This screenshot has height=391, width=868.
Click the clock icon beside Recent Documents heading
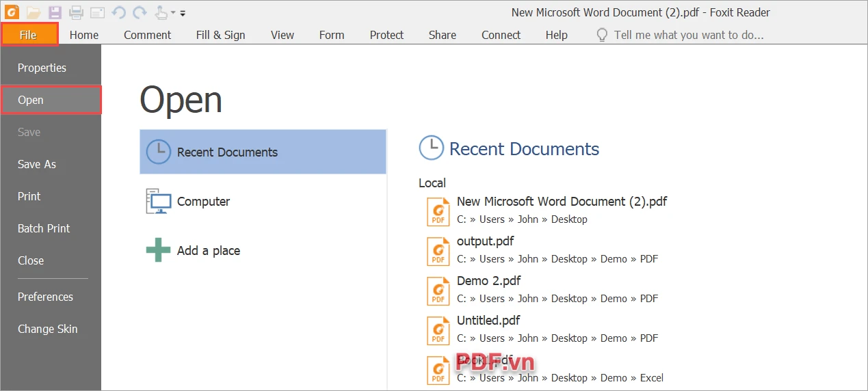[431, 148]
